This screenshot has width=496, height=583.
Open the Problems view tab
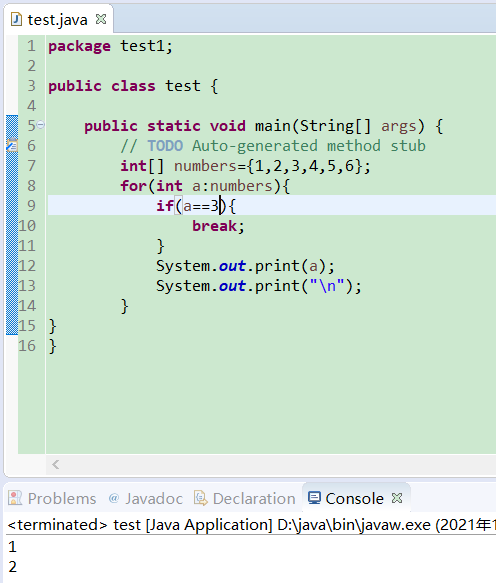[x=53, y=498]
